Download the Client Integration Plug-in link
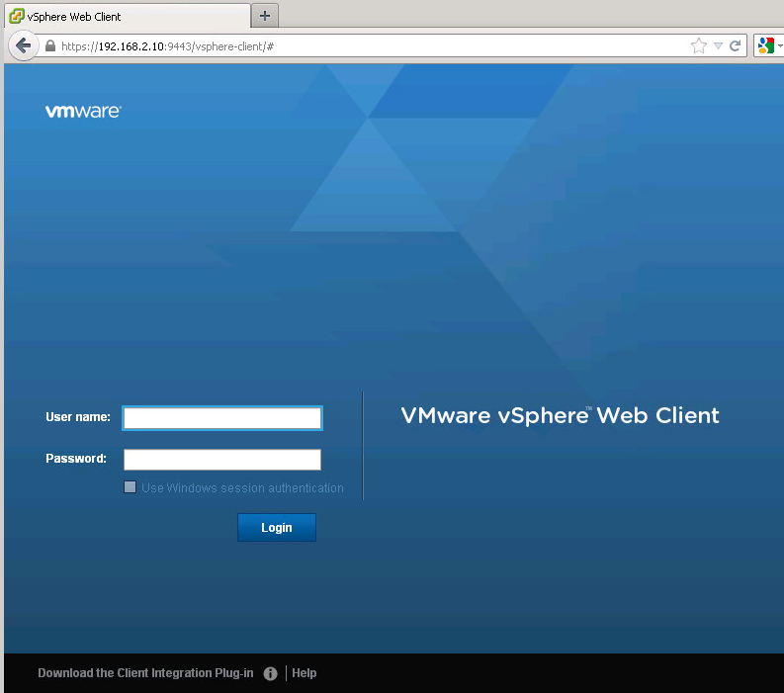This screenshot has height=693, width=784. click(145, 673)
